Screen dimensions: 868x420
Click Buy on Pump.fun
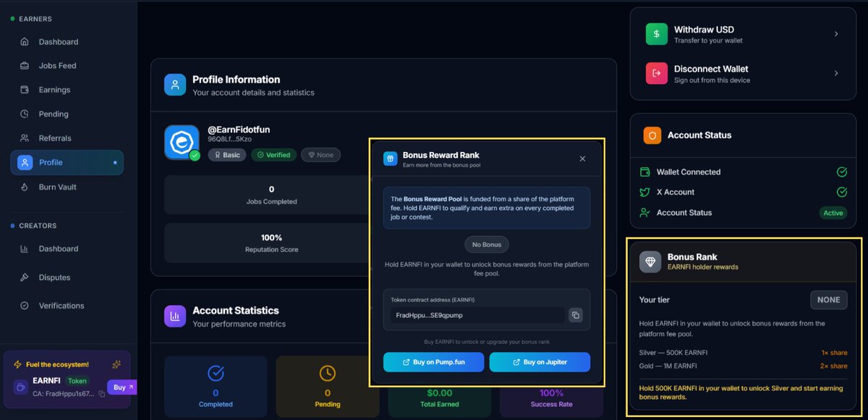pyautogui.click(x=433, y=362)
